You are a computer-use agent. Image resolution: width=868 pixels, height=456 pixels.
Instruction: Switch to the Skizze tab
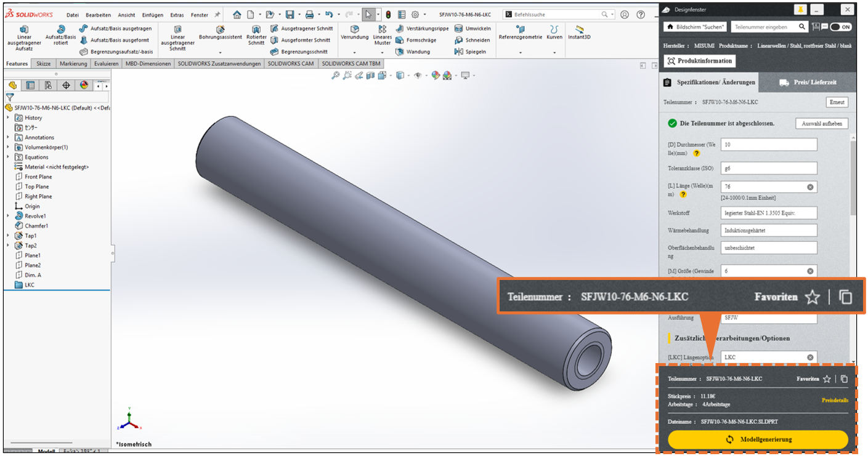coord(44,63)
